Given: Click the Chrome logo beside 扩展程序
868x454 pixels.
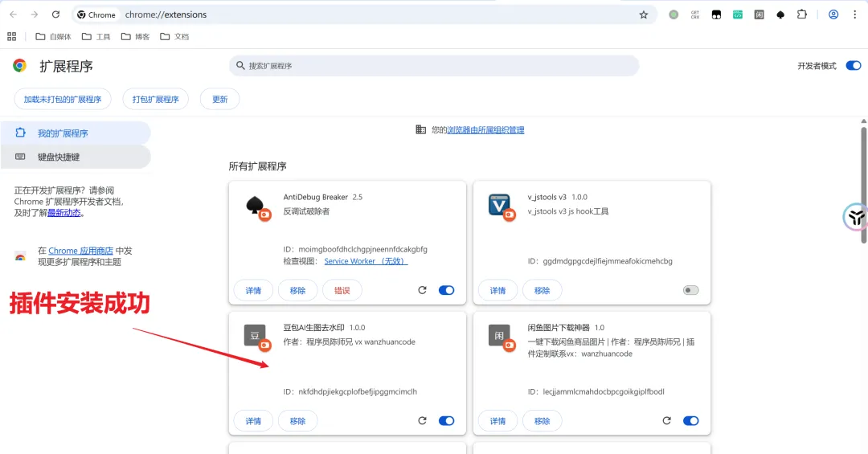Looking at the screenshot, I should point(20,66).
